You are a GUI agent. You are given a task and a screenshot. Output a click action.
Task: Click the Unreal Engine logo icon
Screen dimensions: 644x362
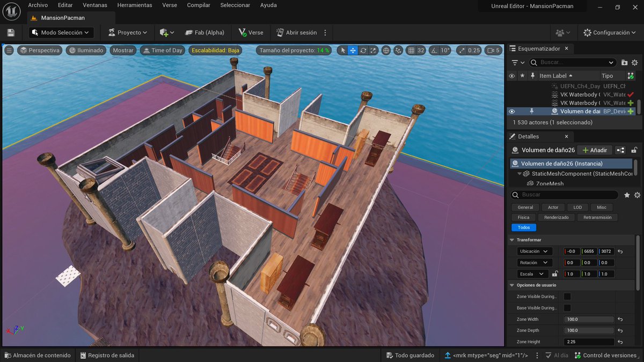(x=11, y=10)
